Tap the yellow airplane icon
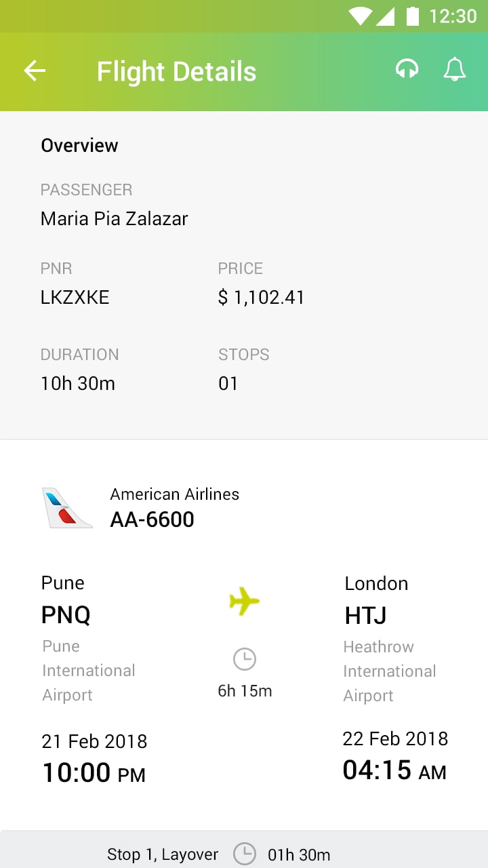Screen dimensions: 488x868 click(245, 601)
